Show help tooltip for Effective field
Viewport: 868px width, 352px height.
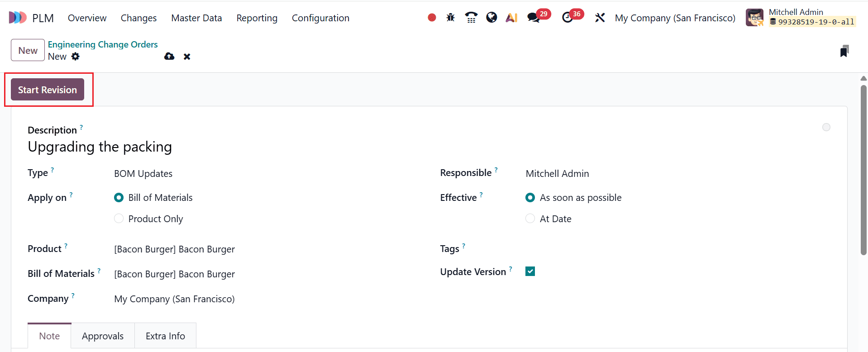pos(481,195)
